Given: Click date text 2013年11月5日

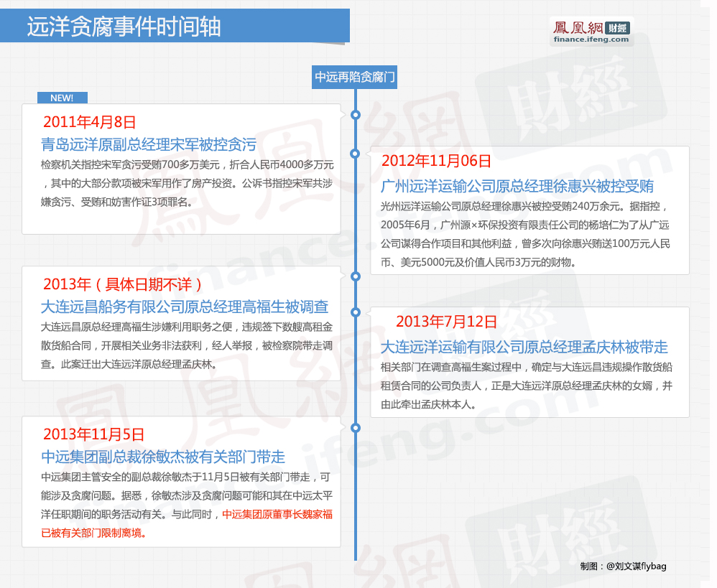Looking at the screenshot, I should coord(93,434).
